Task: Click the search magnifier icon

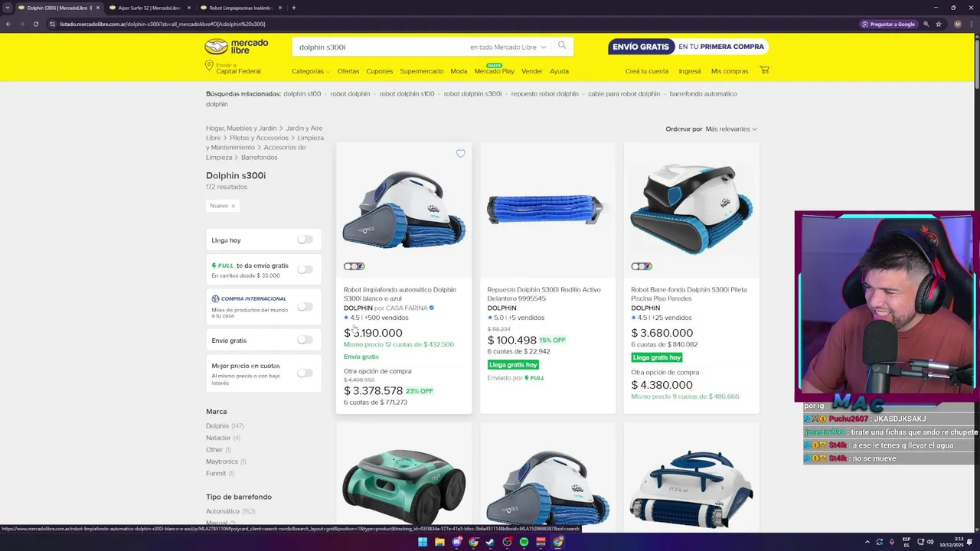Action: click(562, 46)
